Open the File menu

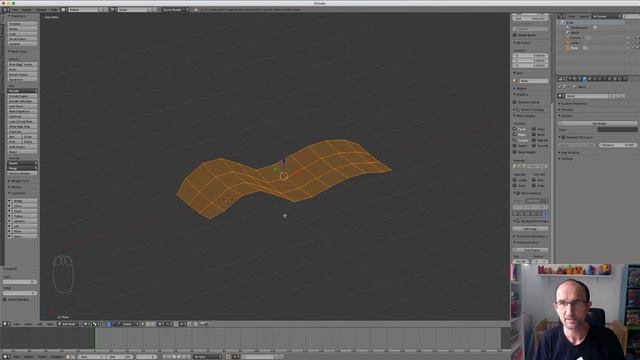(x=16, y=9)
